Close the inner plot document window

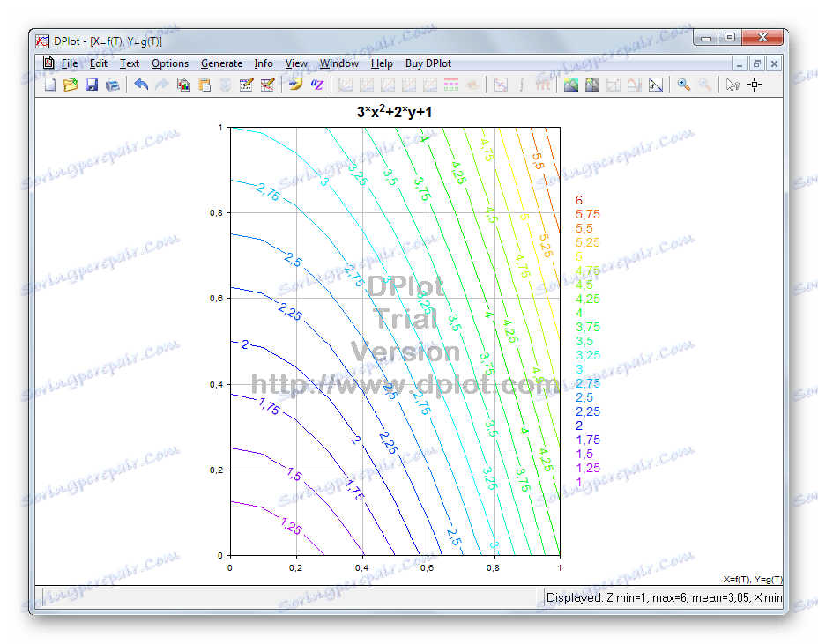pos(774,64)
